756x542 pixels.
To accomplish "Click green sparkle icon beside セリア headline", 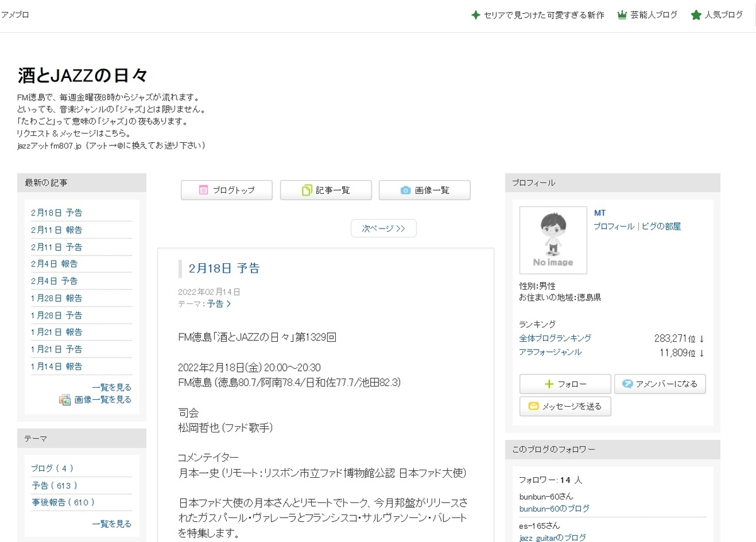I will (476, 15).
